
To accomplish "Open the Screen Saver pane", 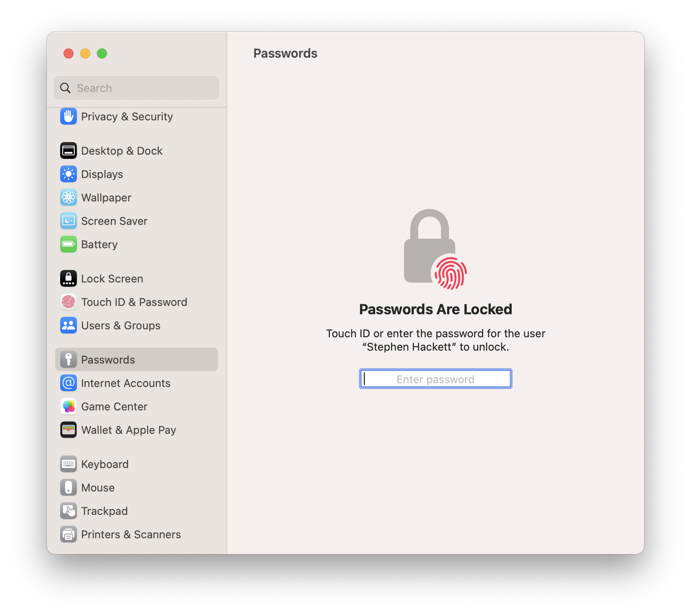I will click(x=114, y=221).
